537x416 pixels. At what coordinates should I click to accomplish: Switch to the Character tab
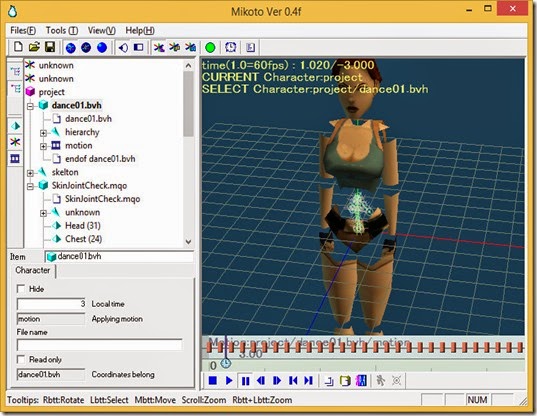click(x=33, y=270)
